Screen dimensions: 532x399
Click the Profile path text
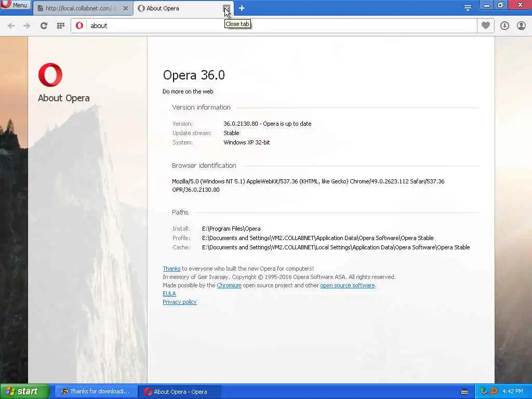(x=317, y=238)
